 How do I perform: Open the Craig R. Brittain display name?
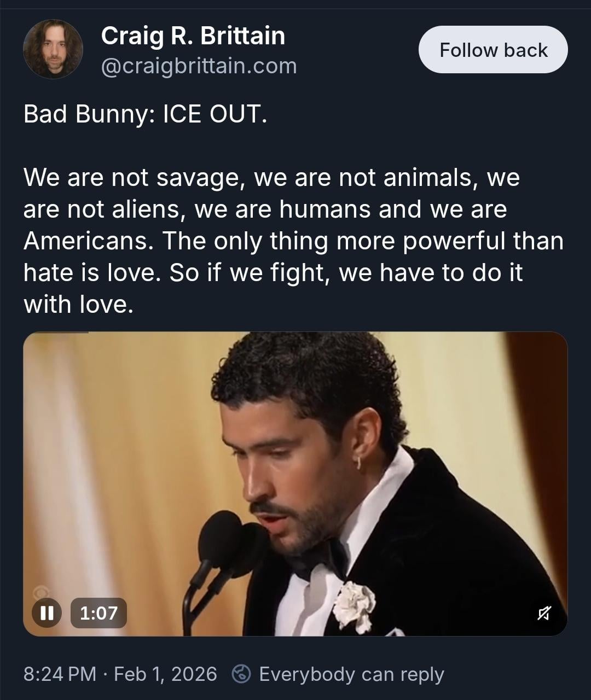point(193,36)
